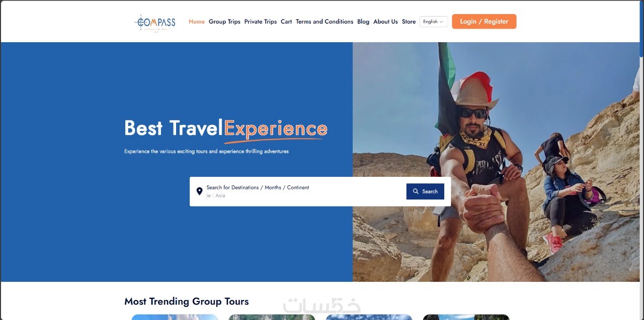Select first trending tour thumbnail

175,317
